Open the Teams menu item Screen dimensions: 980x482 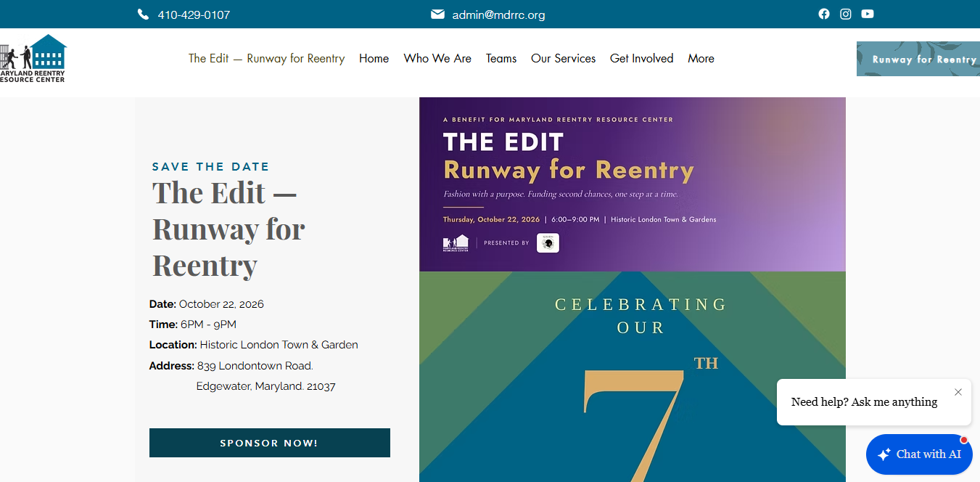coord(501,58)
